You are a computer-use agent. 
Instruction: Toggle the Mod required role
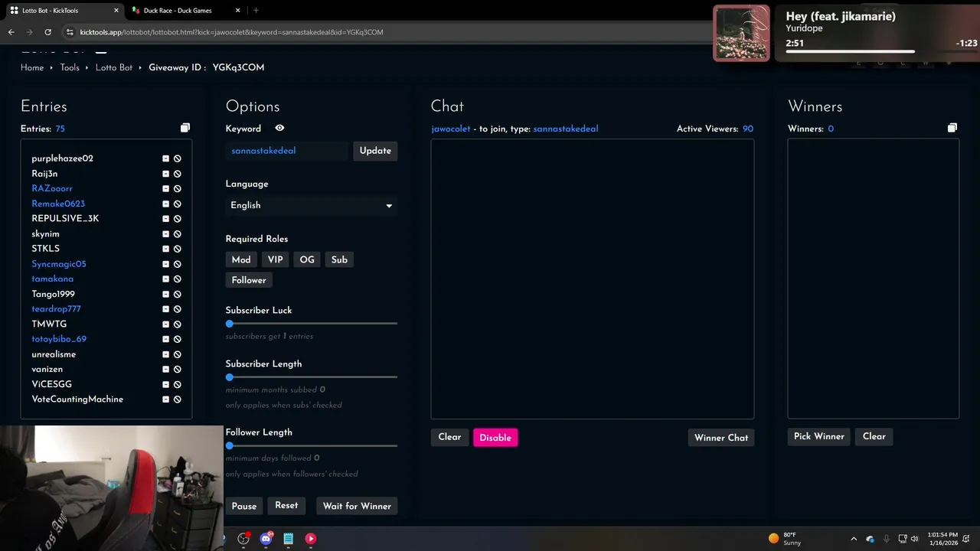pos(241,259)
